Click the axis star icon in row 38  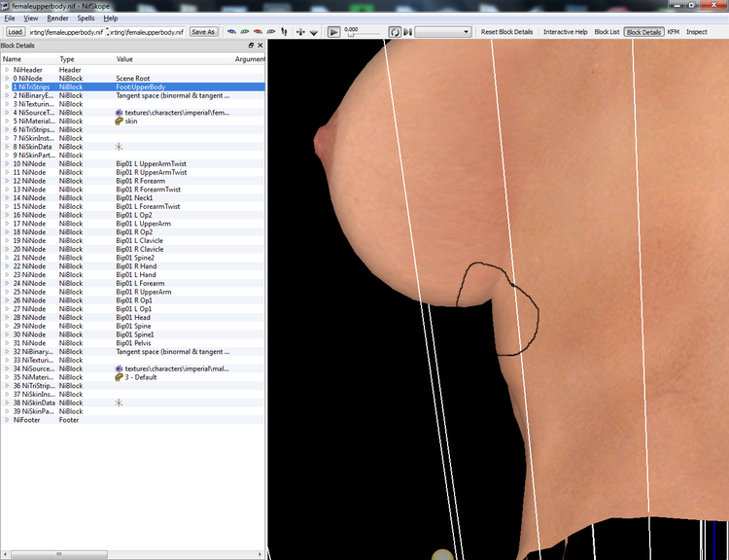(x=119, y=402)
